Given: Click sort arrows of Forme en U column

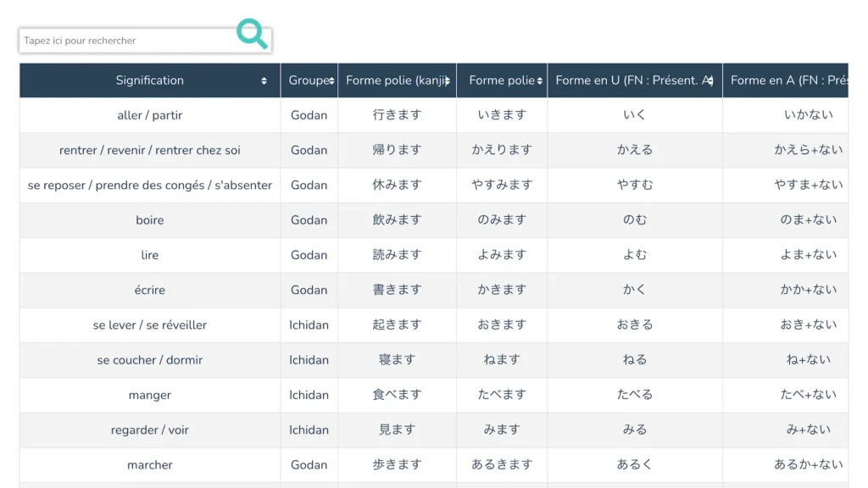Looking at the screenshot, I should coord(710,81).
